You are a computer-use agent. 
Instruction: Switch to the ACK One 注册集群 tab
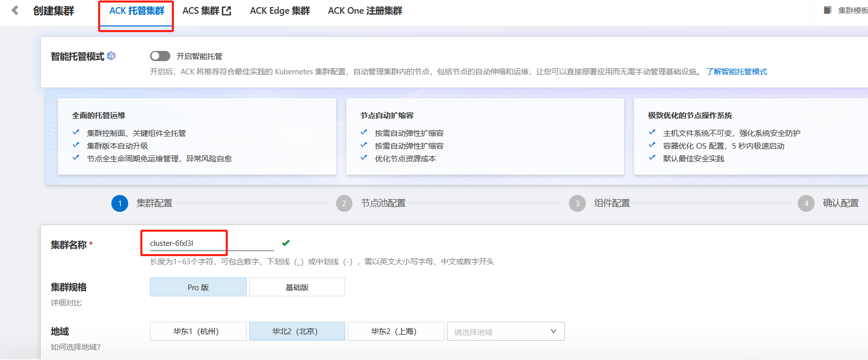tap(365, 11)
